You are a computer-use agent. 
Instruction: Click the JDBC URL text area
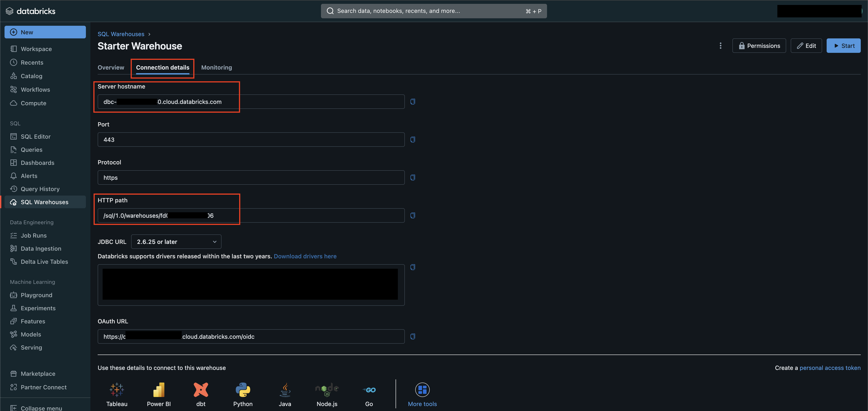point(251,285)
